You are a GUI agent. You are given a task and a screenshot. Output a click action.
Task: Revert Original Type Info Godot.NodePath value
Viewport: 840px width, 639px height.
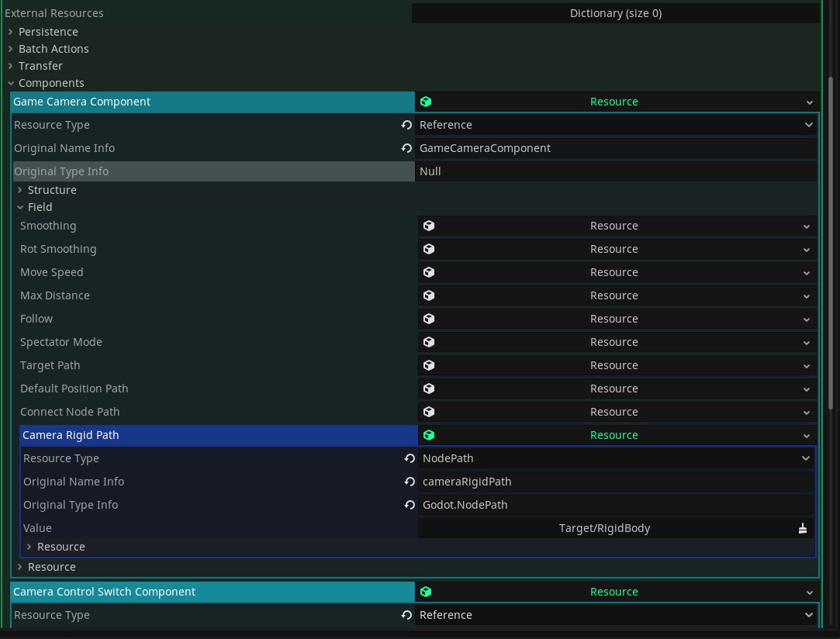pyautogui.click(x=410, y=505)
